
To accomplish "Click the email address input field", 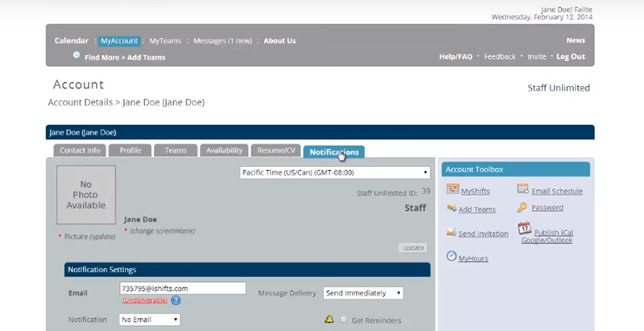I will (x=181, y=288).
